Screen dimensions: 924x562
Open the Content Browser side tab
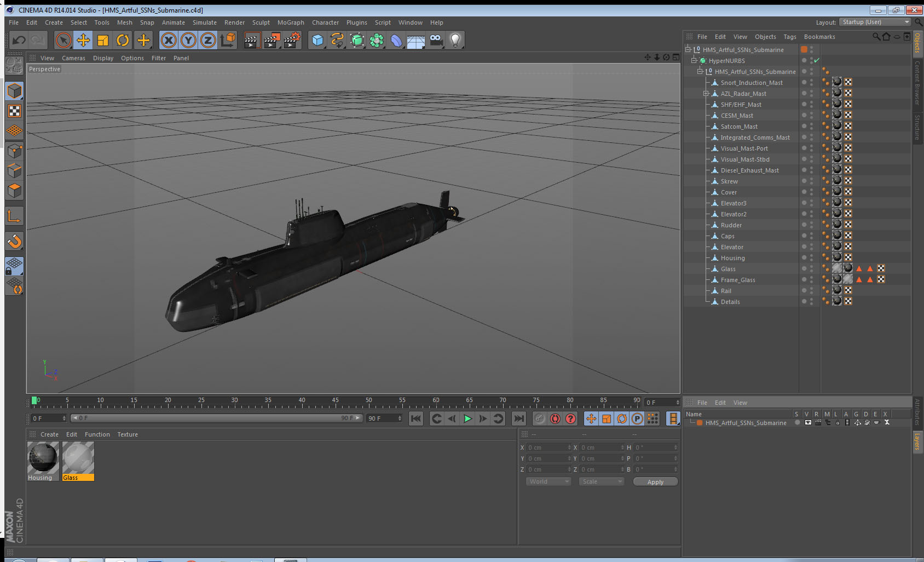(917, 83)
